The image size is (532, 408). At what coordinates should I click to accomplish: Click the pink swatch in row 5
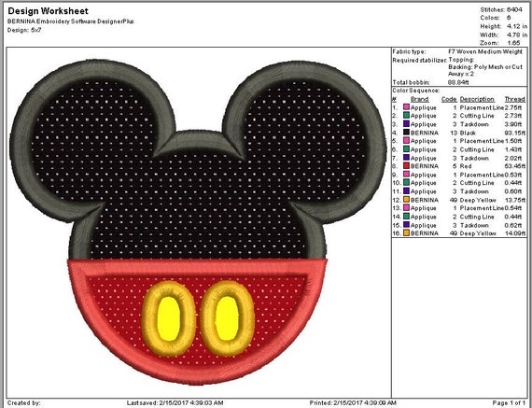406,141
